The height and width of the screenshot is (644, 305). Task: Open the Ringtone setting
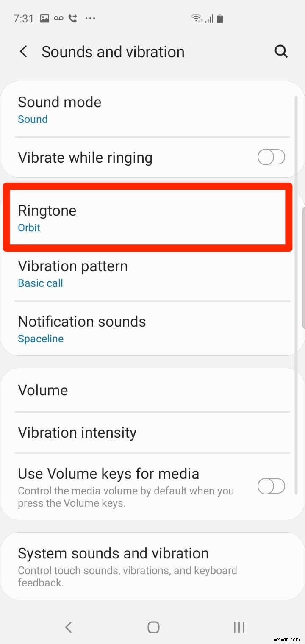47,211
